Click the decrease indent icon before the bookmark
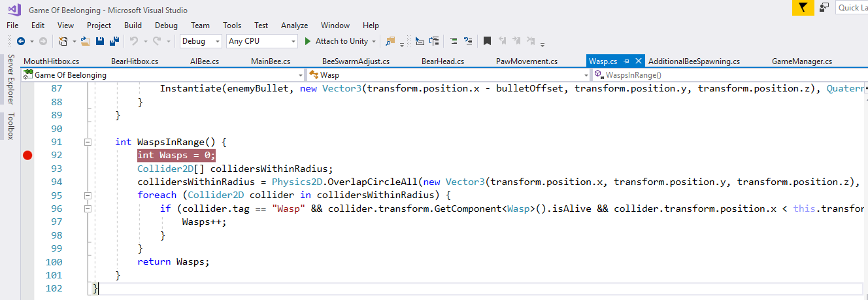 (467, 41)
